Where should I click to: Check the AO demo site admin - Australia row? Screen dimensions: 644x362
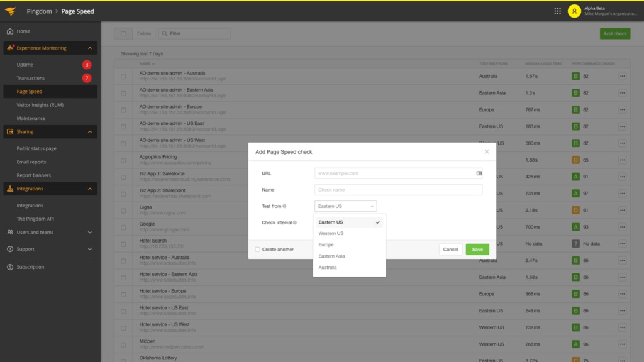tap(123, 77)
